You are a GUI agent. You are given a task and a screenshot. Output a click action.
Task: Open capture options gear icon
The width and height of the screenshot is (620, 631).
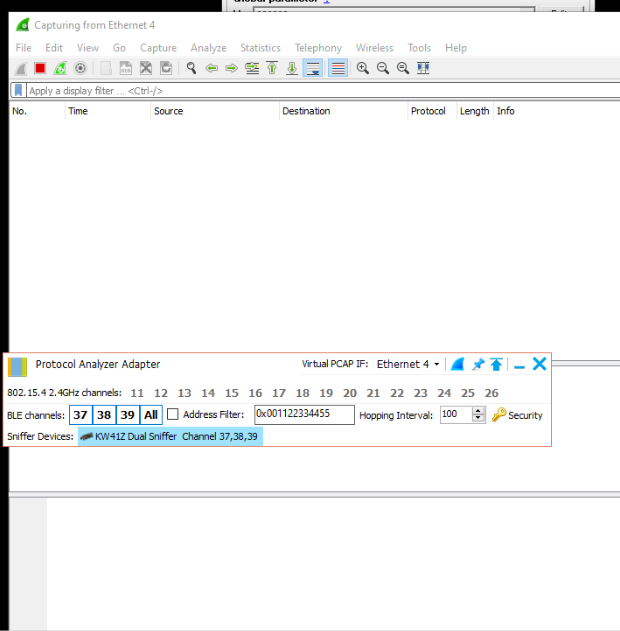[x=80, y=68]
